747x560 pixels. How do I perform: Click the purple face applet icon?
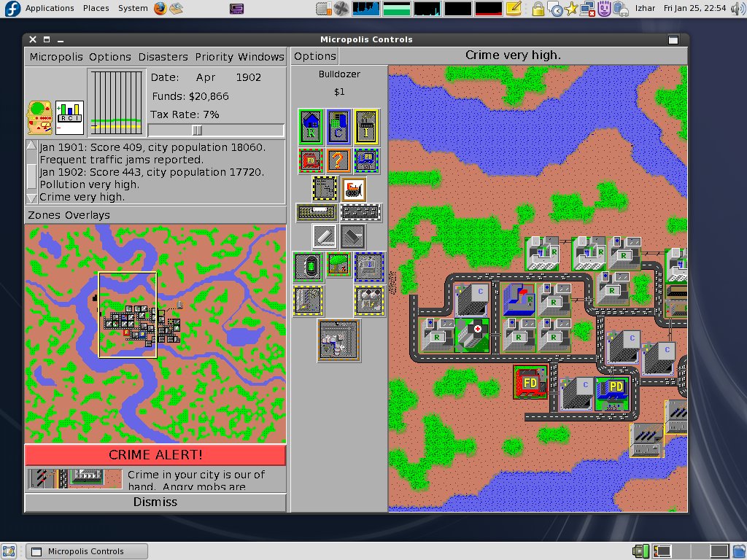[604, 9]
